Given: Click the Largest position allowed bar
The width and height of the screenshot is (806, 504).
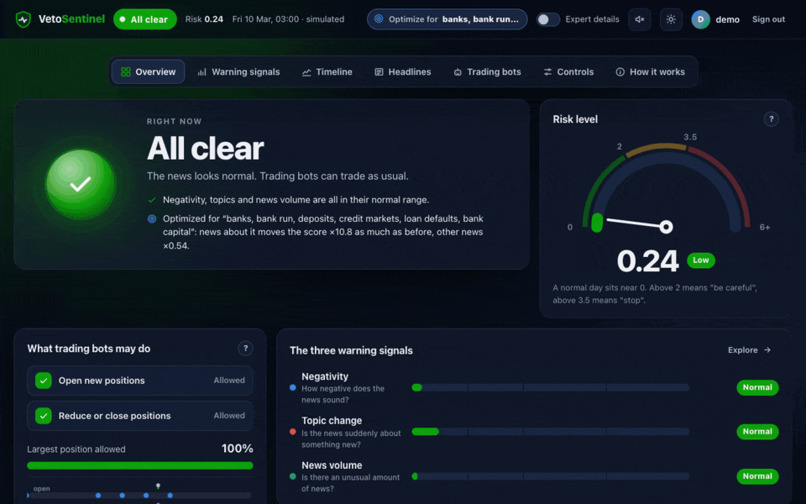Looking at the screenshot, I should (x=140, y=466).
